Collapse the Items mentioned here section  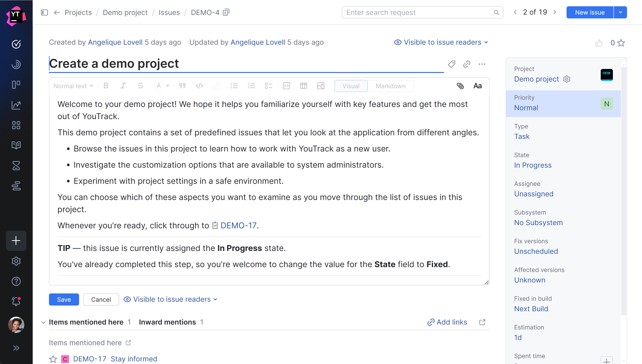pyautogui.click(x=43, y=322)
